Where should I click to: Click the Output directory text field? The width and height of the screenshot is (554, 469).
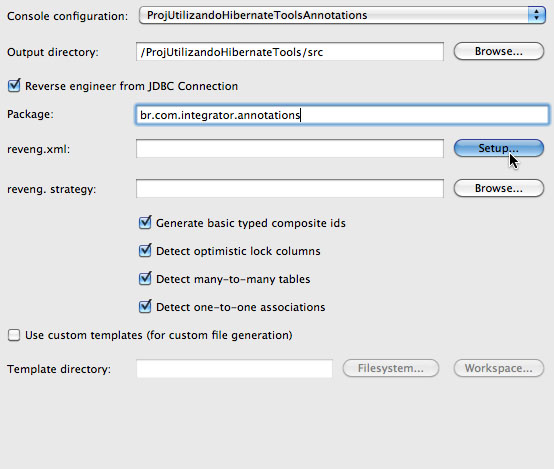(290, 52)
